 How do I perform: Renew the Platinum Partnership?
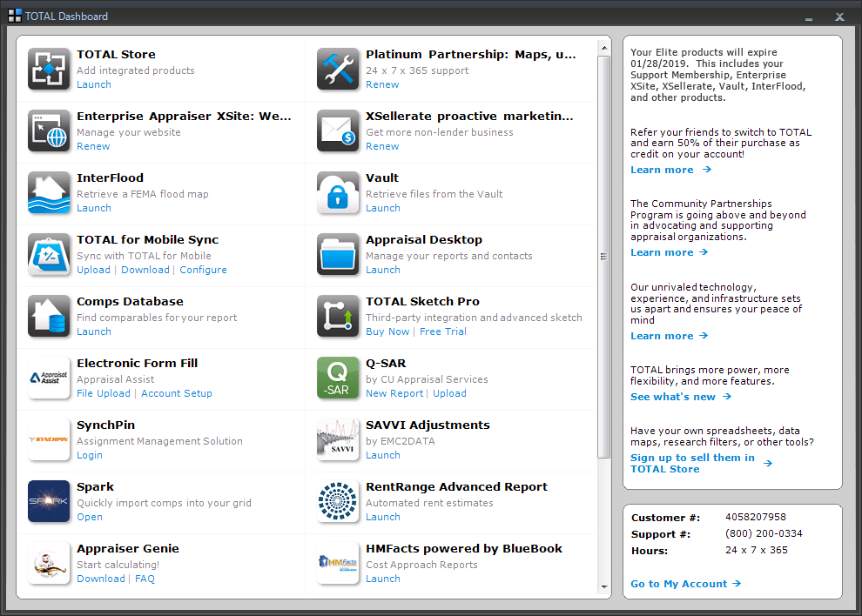382,84
